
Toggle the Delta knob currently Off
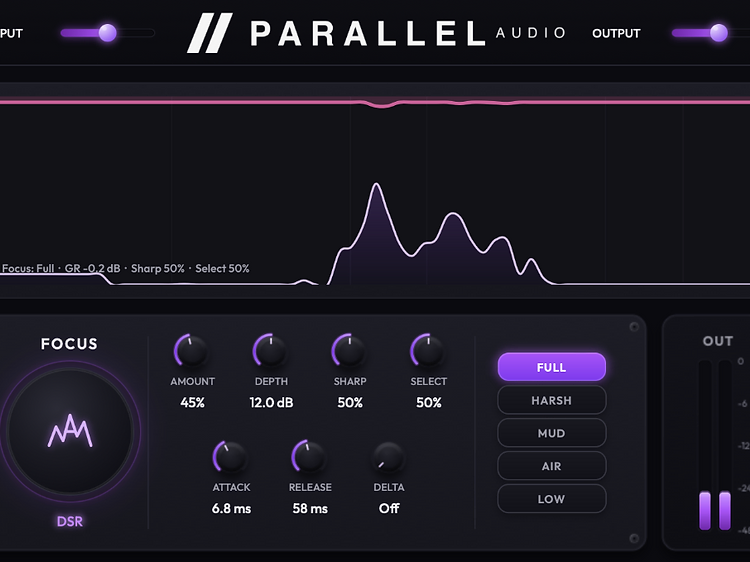pyautogui.click(x=388, y=457)
